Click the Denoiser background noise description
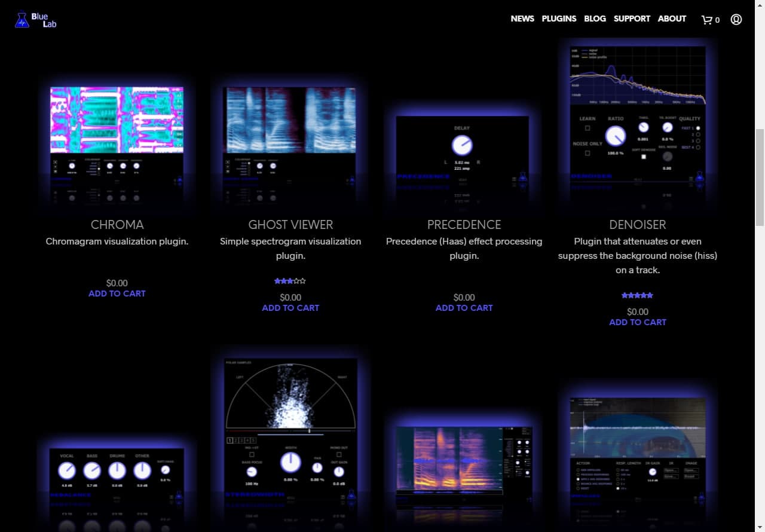This screenshot has height=532, width=765. (x=638, y=256)
